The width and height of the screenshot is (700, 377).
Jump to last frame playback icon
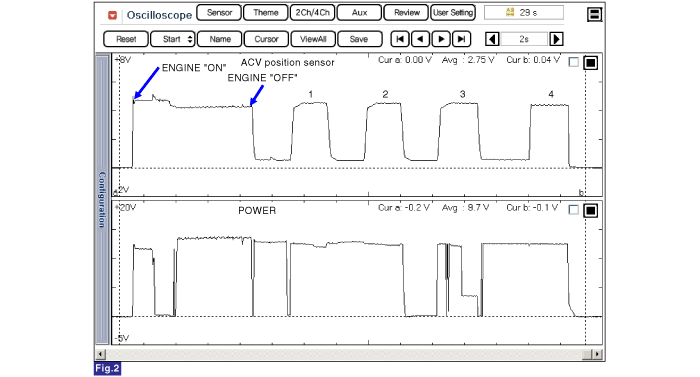(462, 39)
